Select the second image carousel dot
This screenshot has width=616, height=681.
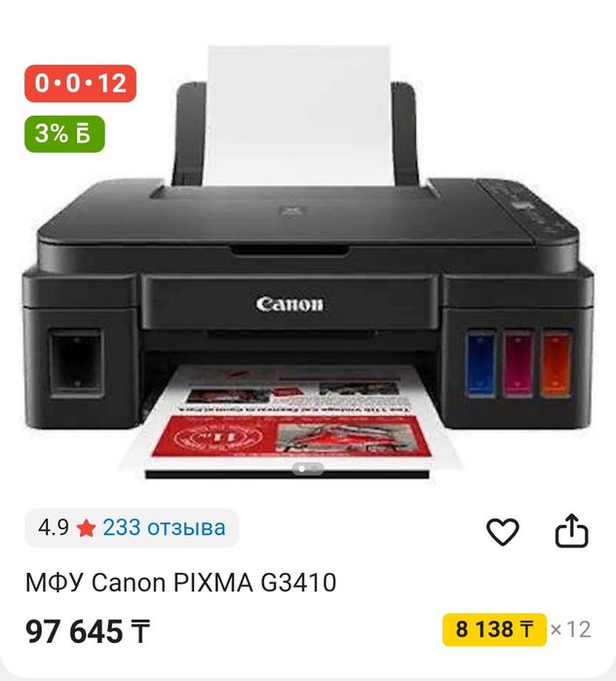pos(315,469)
